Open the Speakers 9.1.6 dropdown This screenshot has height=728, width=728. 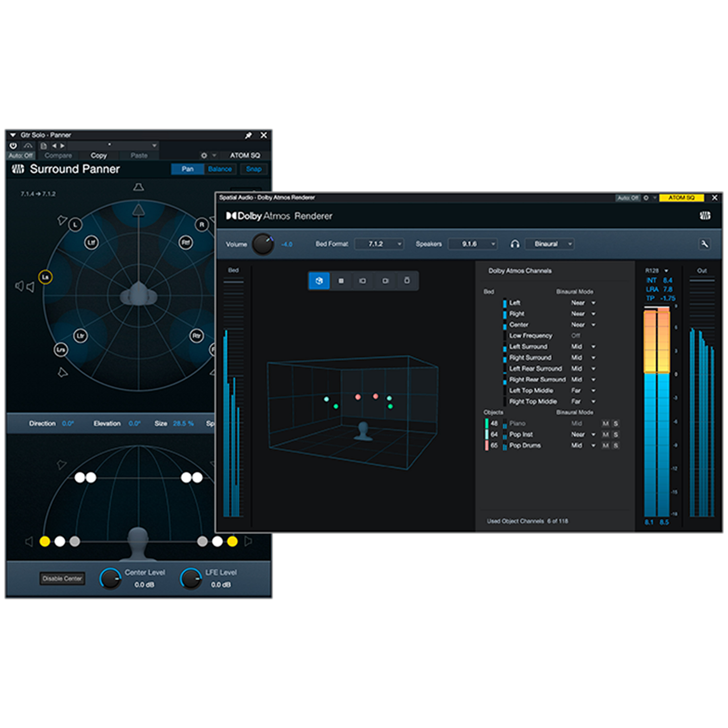click(472, 244)
